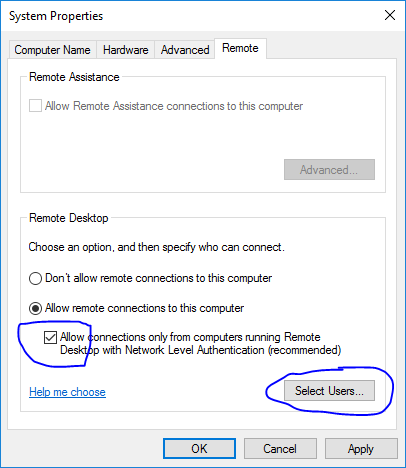The image size is (406, 468).
Task: Select the Remote tab
Action: click(240, 48)
